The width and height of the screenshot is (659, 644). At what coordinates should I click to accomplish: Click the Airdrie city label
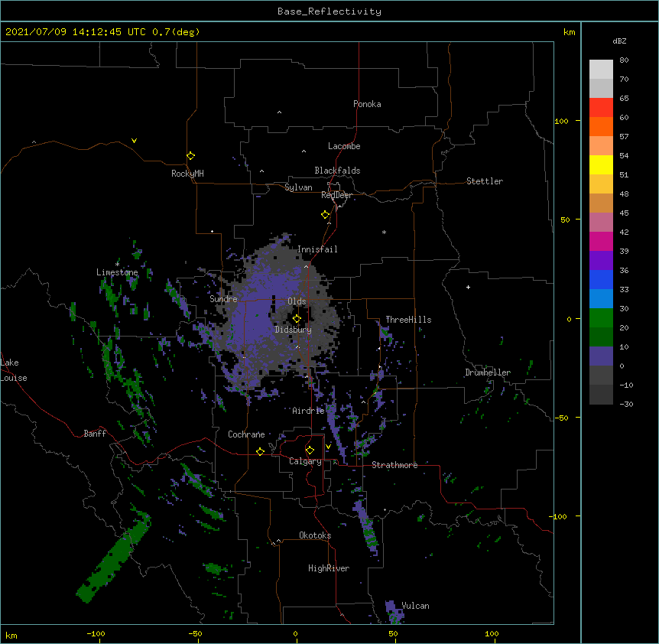(x=308, y=411)
